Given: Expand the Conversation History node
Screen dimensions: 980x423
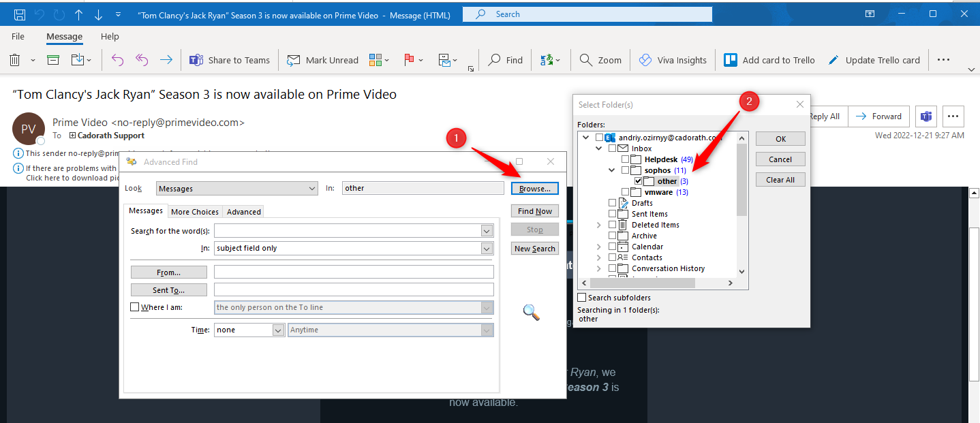Looking at the screenshot, I should coord(599,268).
